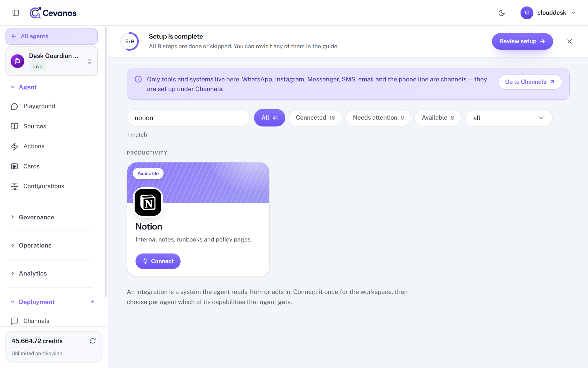Open Cards page

[x=32, y=166]
